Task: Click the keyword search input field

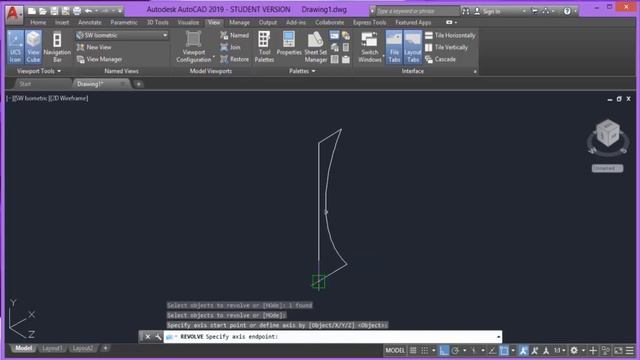Action: point(417,11)
